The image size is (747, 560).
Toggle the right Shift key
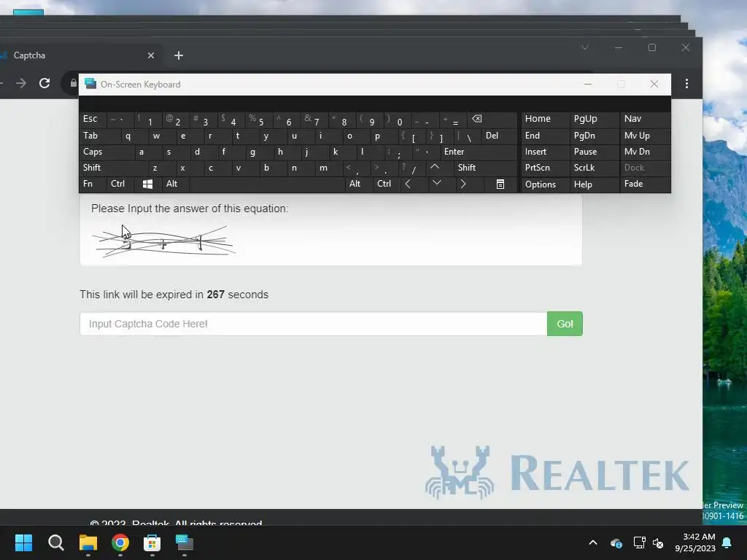485,168
